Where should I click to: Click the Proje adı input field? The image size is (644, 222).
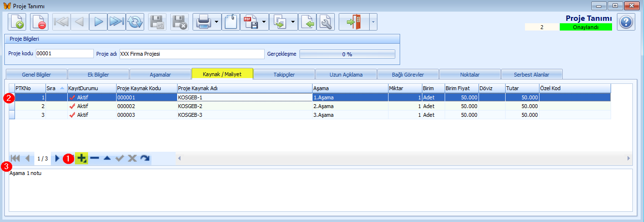(192, 54)
